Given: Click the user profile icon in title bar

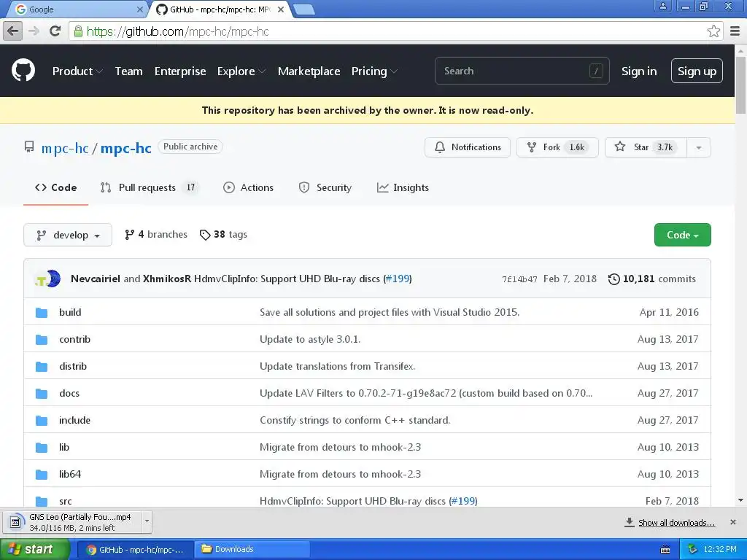Looking at the screenshot, I should pyautogui.click(x=662, y=6).
